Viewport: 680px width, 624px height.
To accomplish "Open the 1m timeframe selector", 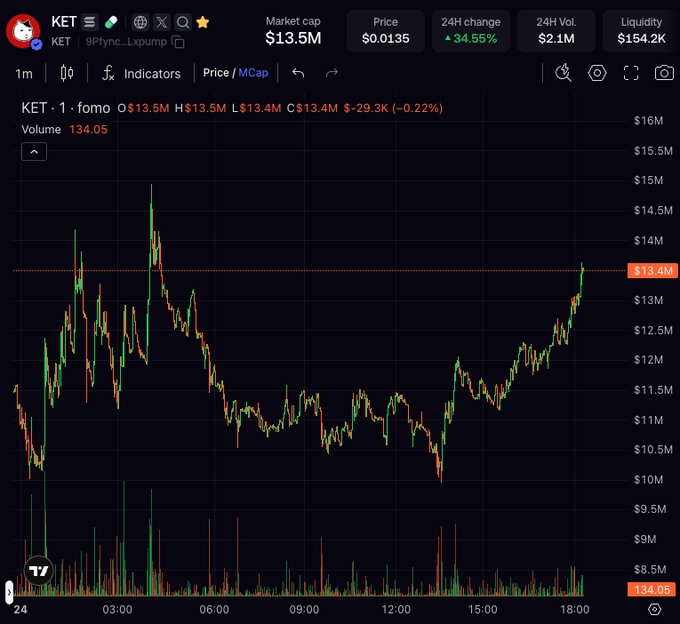I will (x=24, y=74).
